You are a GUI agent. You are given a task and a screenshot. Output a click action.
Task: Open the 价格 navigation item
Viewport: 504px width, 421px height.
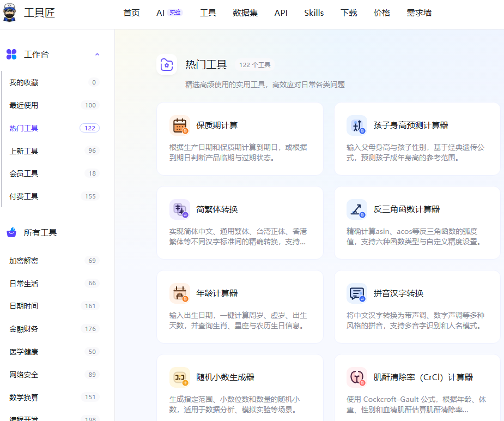pyautogui.click(x=382, y=13)
